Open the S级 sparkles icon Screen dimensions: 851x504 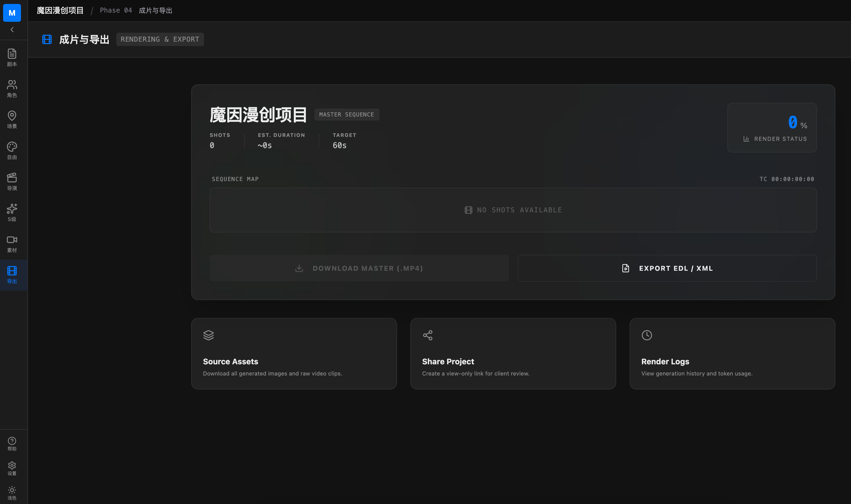tap(12, 212)
